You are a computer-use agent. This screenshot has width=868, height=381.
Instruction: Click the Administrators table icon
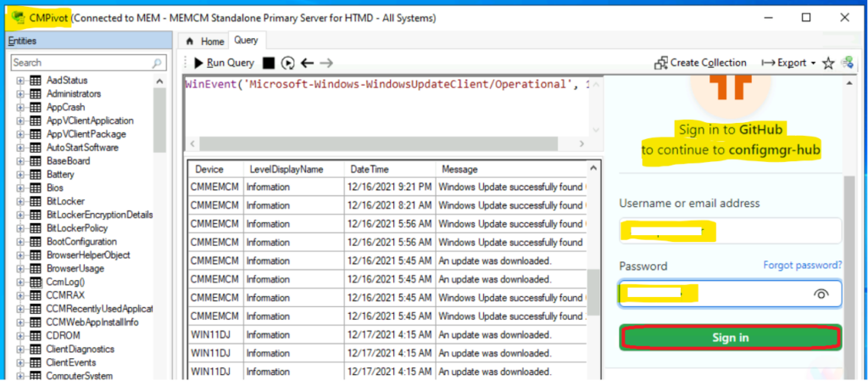click(35, 94)
